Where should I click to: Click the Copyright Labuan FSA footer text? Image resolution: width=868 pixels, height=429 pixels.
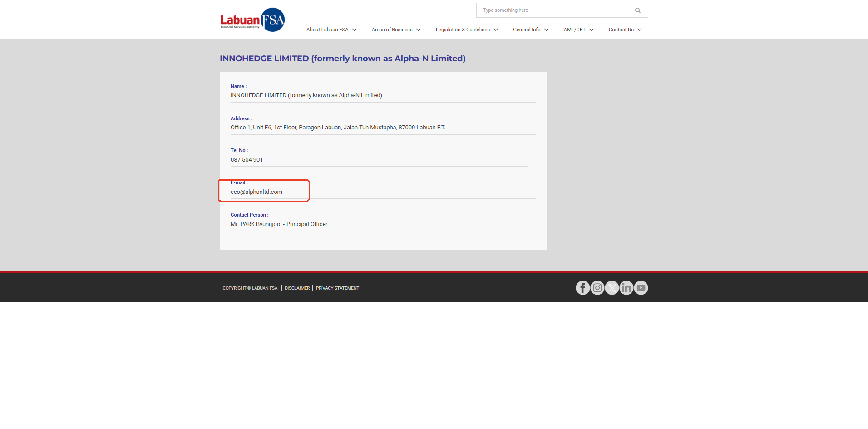pos(250,288)
